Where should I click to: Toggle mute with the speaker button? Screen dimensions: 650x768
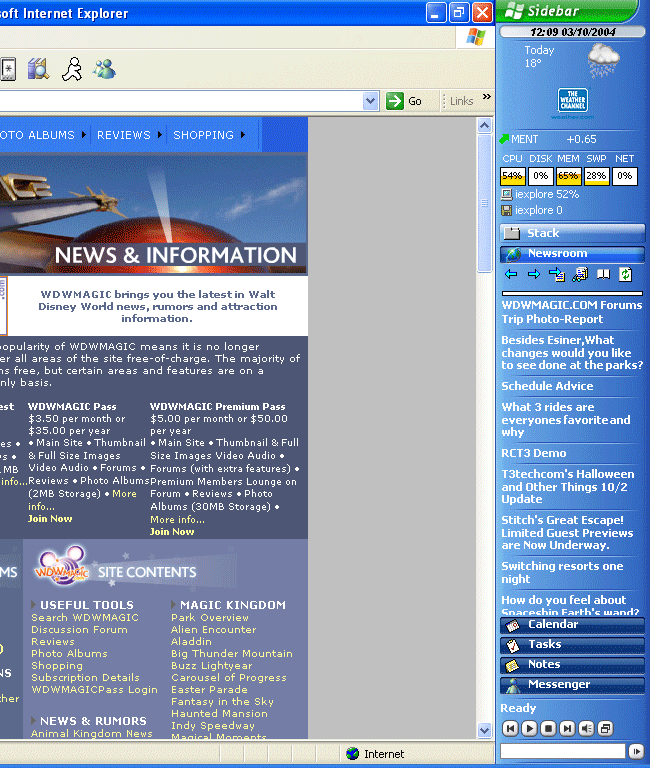pyautogui.click(x=586, y=729)
